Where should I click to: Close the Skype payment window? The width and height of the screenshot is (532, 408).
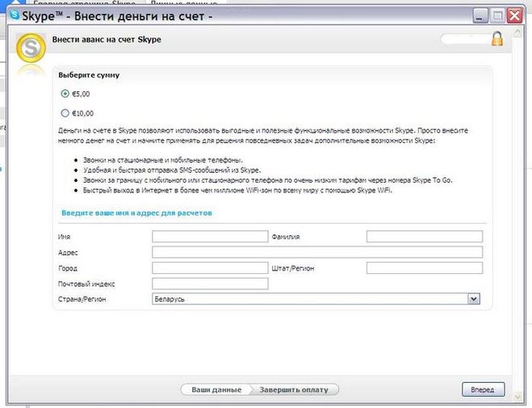click(515, 15)
